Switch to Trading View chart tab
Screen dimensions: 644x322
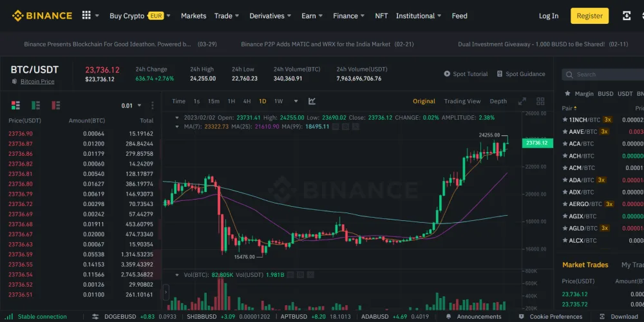462,101
